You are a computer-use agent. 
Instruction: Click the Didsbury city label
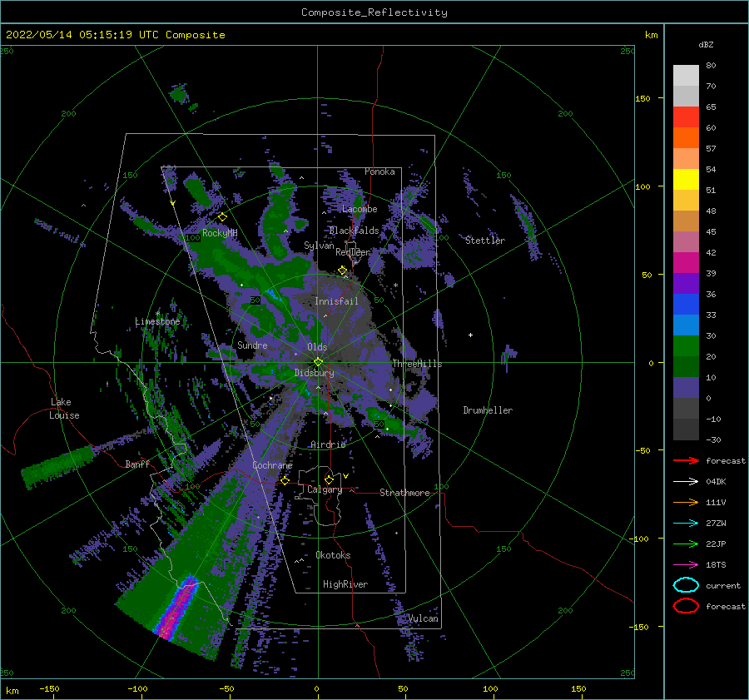(x=315, y=373)
